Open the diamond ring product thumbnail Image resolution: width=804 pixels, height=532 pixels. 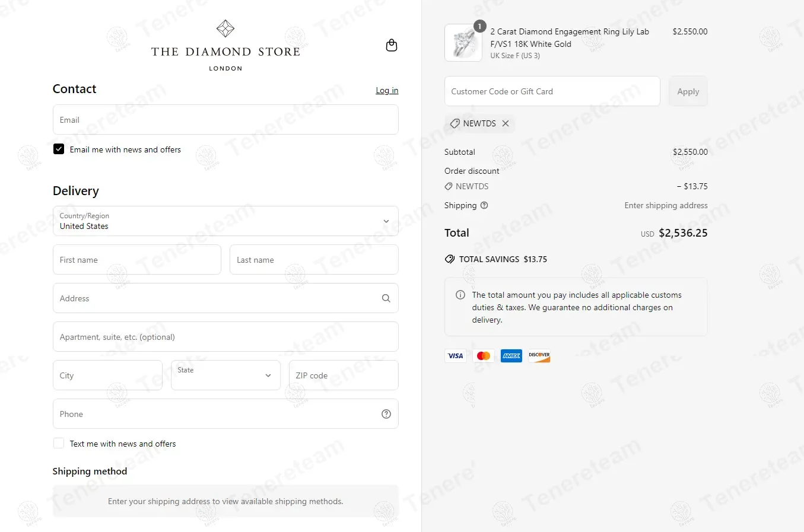pos(463,43)
